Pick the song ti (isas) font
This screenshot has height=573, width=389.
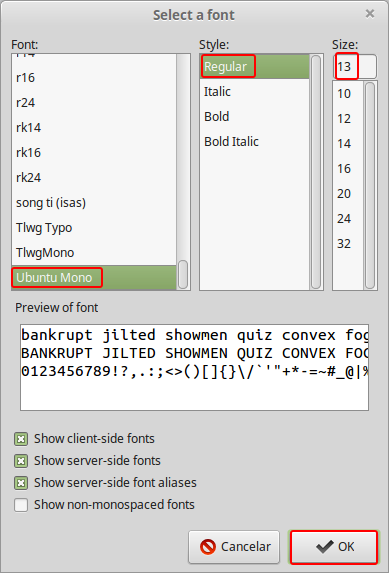(94, 203)
